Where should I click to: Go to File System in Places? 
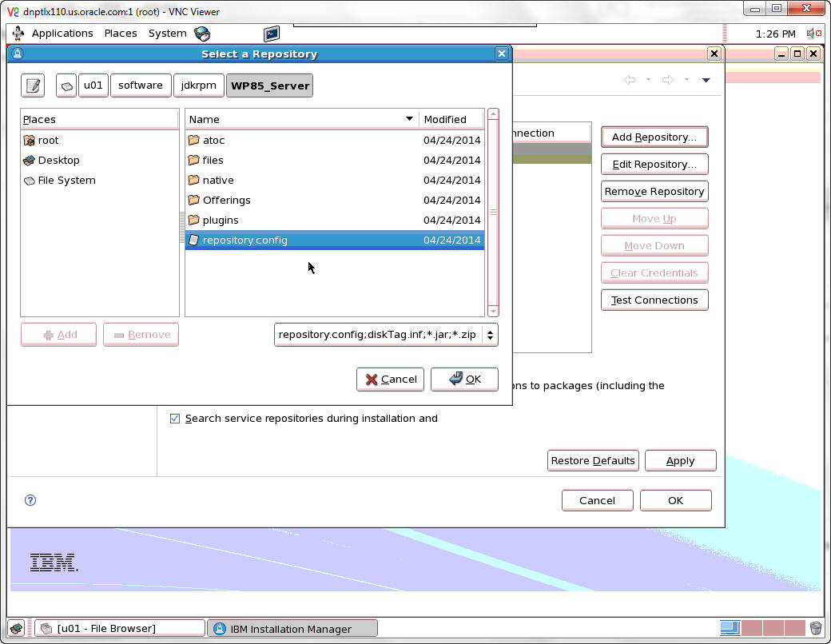coord(100,181)
